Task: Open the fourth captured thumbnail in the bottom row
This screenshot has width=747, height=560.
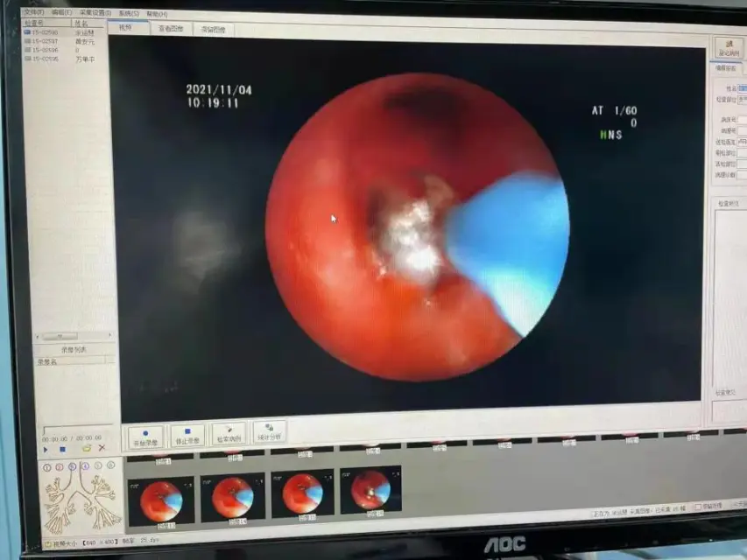Action: tap(371, 491)
